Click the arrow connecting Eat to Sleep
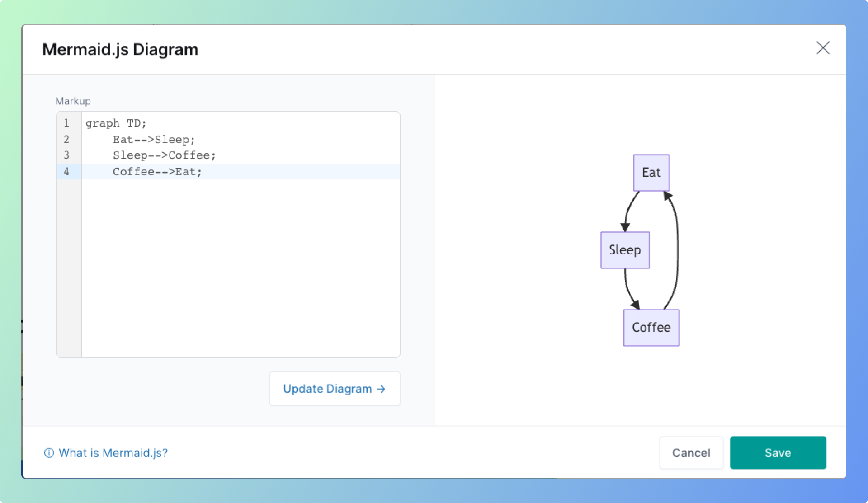 [x=628, y=210]
